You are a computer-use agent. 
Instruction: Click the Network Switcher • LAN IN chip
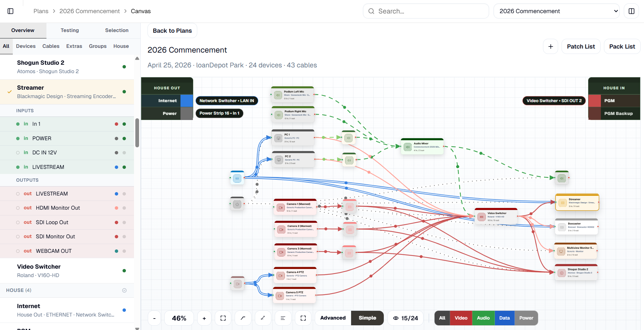click(227, 101)
